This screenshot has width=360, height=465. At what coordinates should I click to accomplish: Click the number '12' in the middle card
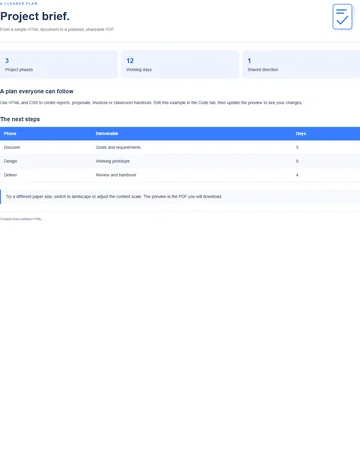(x=130, y=61)
